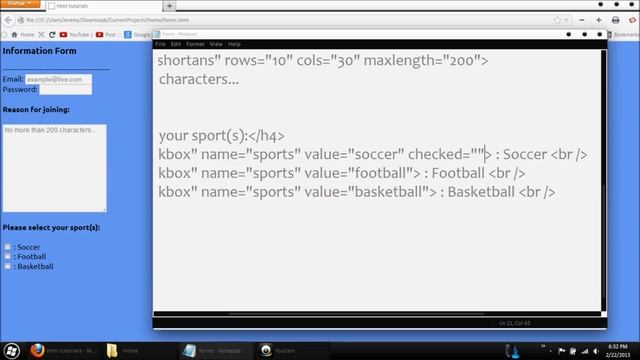Screen dimensions: 640x360
Task: Click the "Please select your sport(s):" heading
Action: point(51,227)
